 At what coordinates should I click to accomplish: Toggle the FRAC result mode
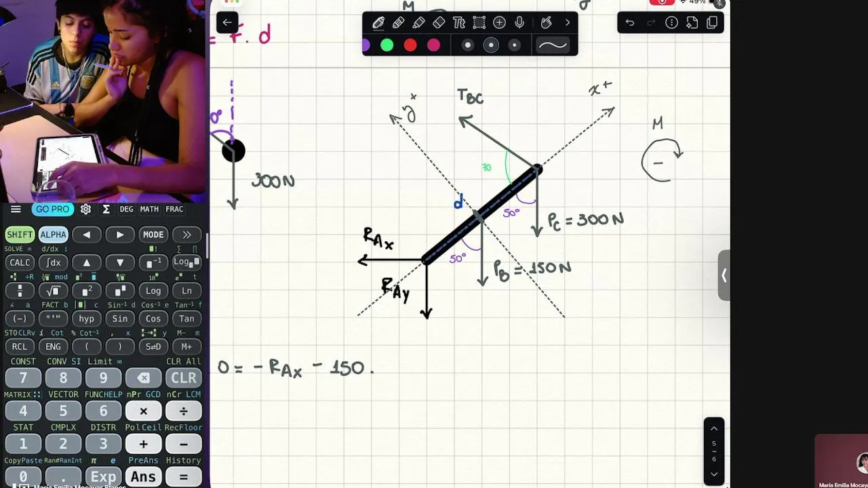click(174, 209)
